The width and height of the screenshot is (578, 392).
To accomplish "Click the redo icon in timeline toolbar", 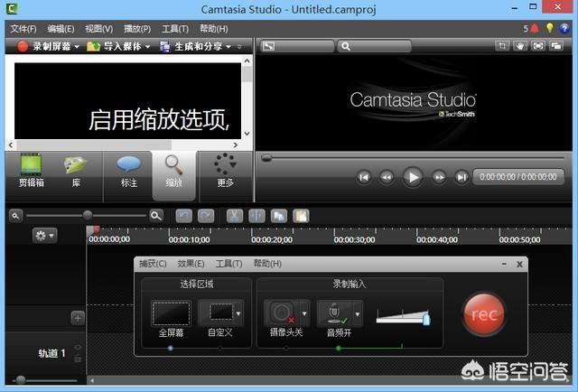I will [x=206, y=216].
